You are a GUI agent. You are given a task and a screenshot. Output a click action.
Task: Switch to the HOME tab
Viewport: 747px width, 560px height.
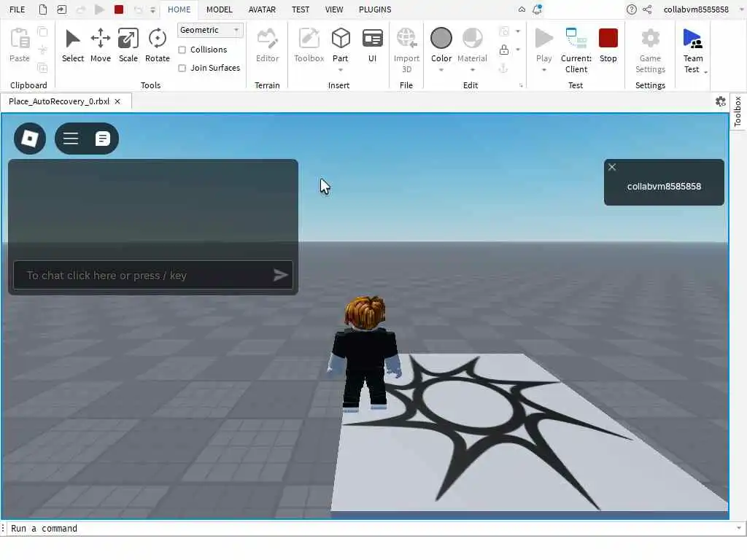coord(179,9)
